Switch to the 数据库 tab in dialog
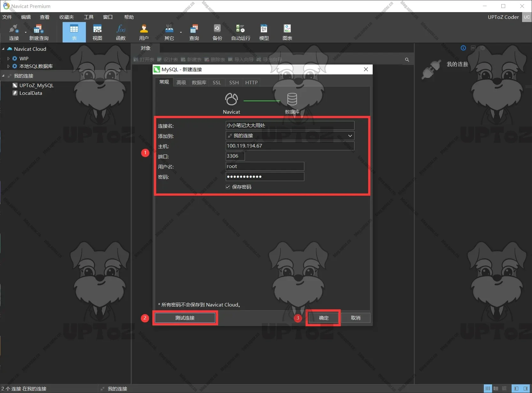Viewport: 532px width, 393px height. [x=199, y=82]
